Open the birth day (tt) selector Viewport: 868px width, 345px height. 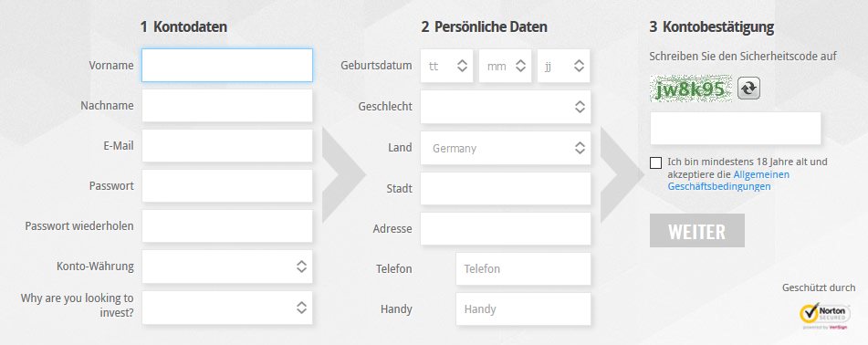[x=446, y=66]
